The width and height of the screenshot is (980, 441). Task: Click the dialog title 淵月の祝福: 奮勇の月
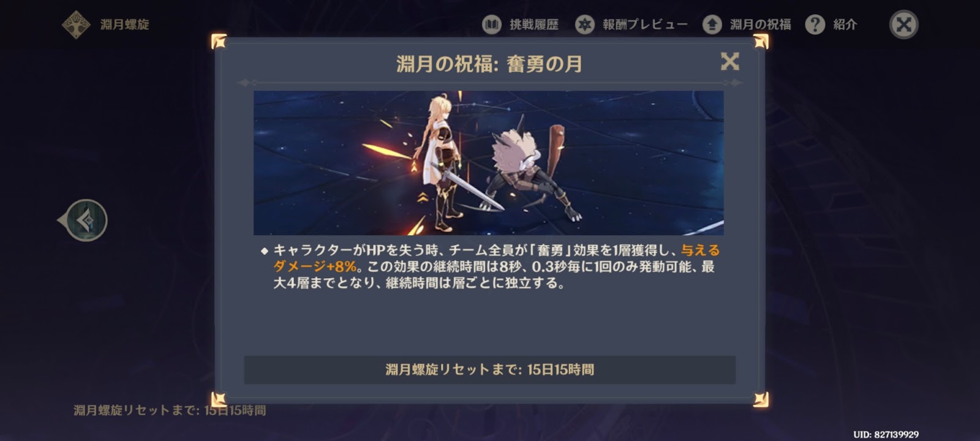pyautogui.click(x=489, y=64)
